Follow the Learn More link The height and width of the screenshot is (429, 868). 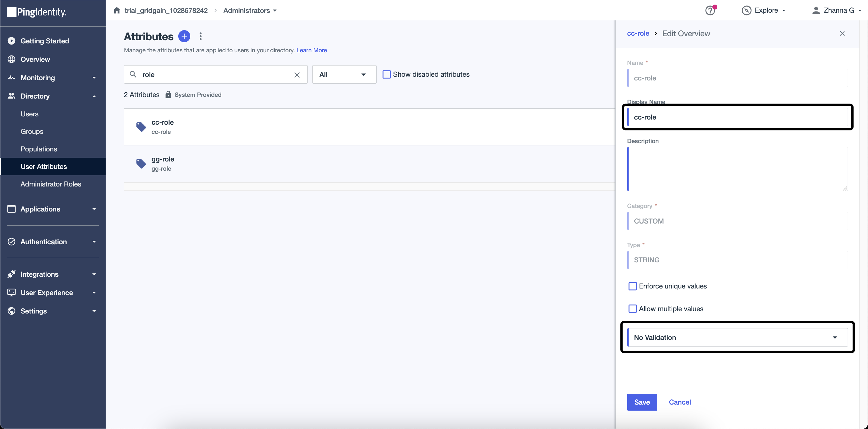(311, 50)
